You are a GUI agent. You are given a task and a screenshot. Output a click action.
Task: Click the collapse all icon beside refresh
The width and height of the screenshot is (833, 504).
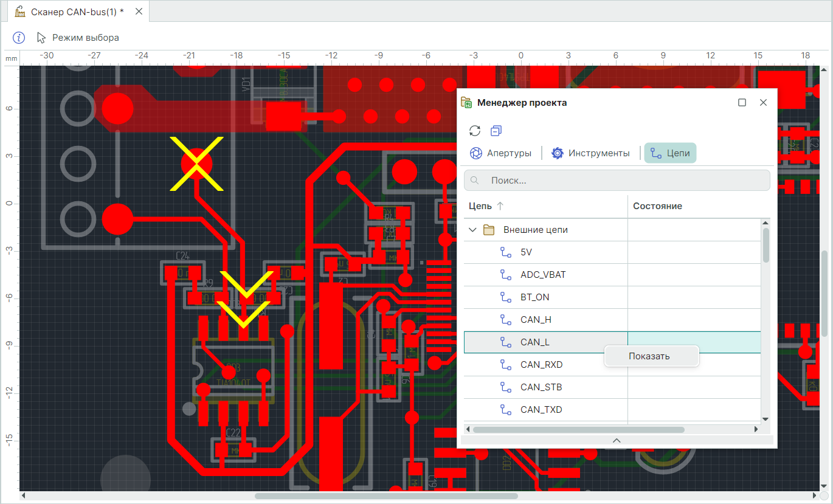coord(496,131)
